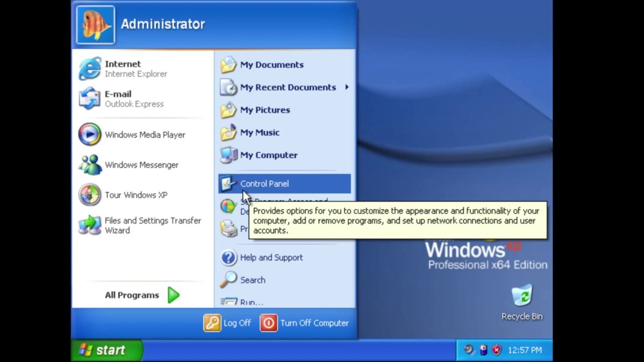Click the Administrator user name text
644x362 pixels.
pos(163,24)
